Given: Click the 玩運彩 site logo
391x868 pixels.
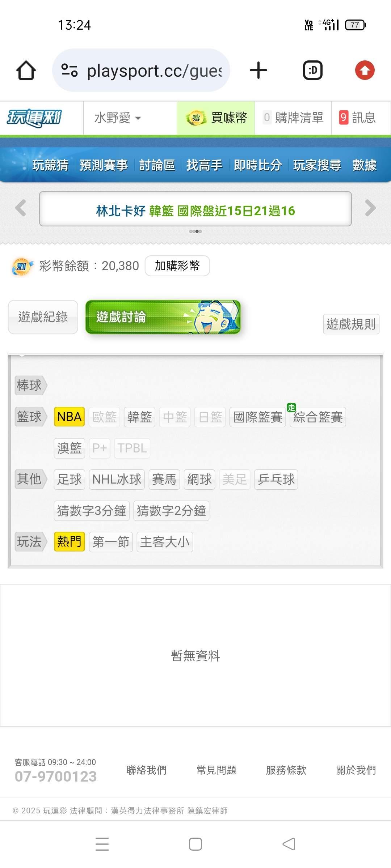Looking at the screenshot, I should pyautogui.click(x=34, y=118).
